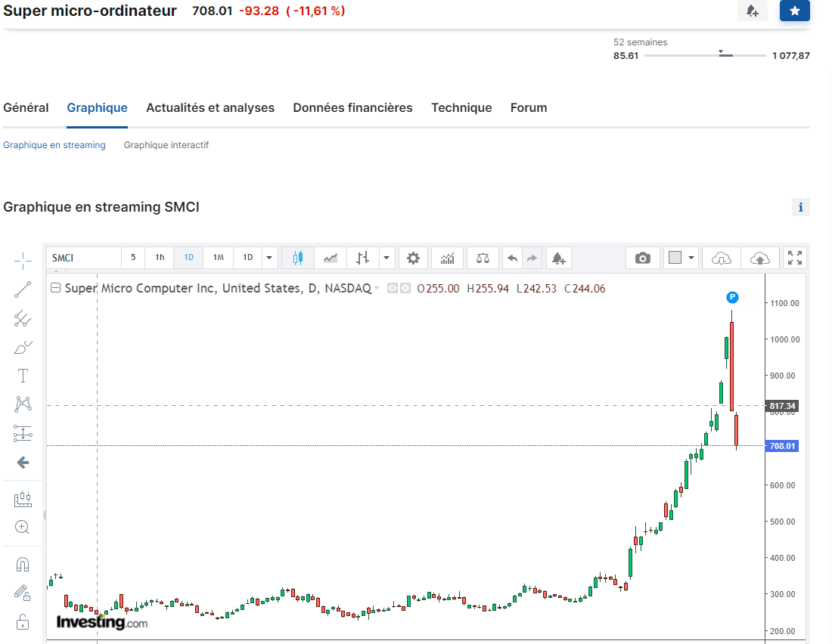The image size is (832, 644).
Task: Toggle lock all drawing tools
Action: click(x=23, y=622)
